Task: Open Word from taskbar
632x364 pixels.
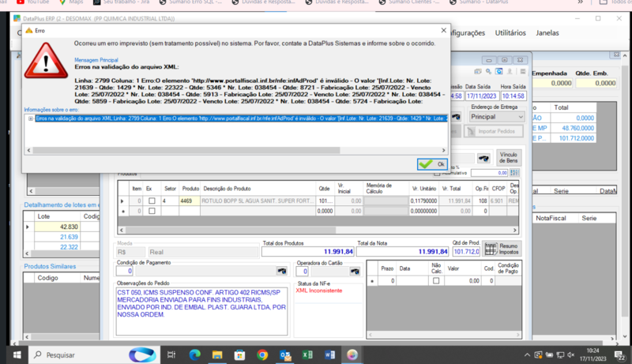Action: tap(329, 355)
